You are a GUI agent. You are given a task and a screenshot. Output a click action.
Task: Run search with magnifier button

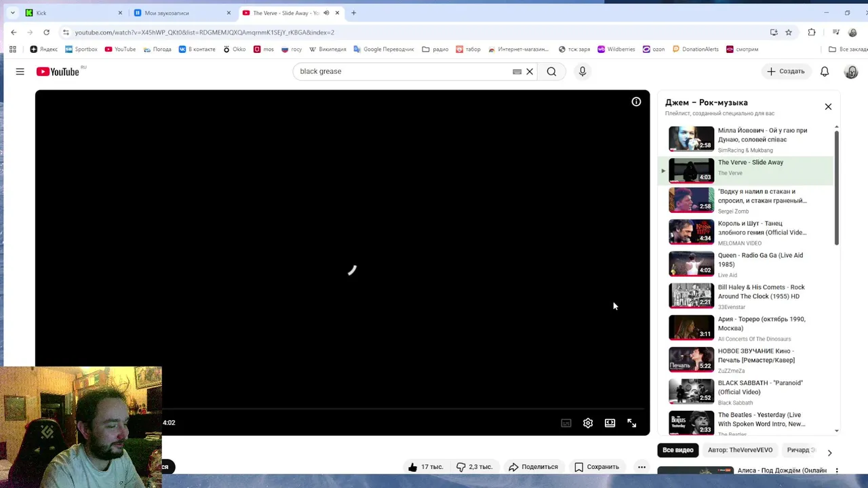click(551, 71)
